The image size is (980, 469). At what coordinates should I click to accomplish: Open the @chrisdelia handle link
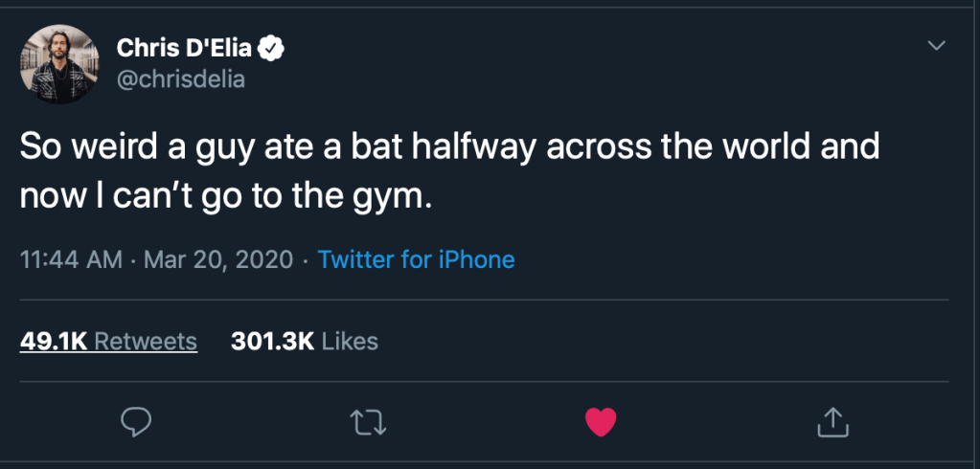tap(180, 78)
